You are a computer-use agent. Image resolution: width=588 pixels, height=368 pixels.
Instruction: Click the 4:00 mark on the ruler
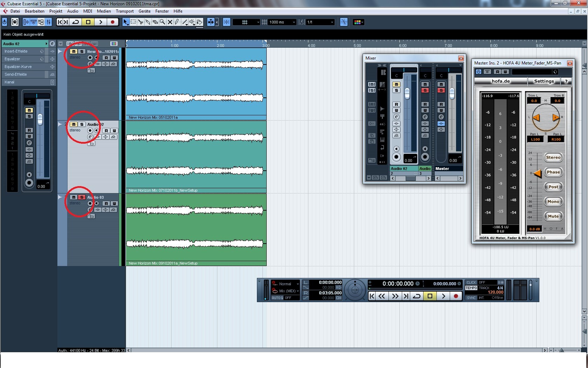[311, 46]
